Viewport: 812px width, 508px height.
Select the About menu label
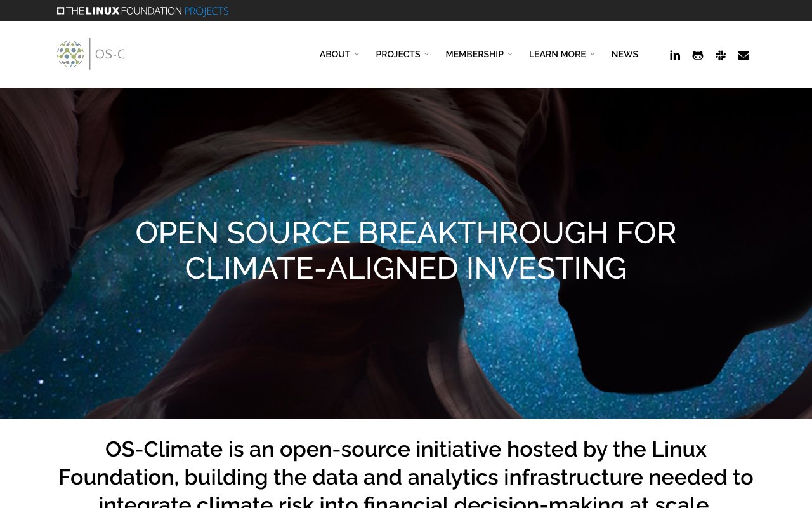(x=335, y=55)
